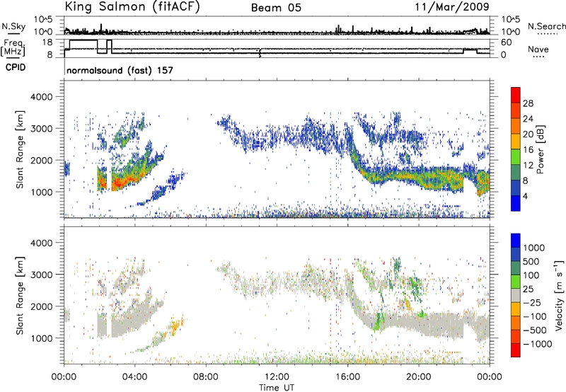Click the 'CPID' row label
This screenshot has width=566, height=392.
pos(16,67)
